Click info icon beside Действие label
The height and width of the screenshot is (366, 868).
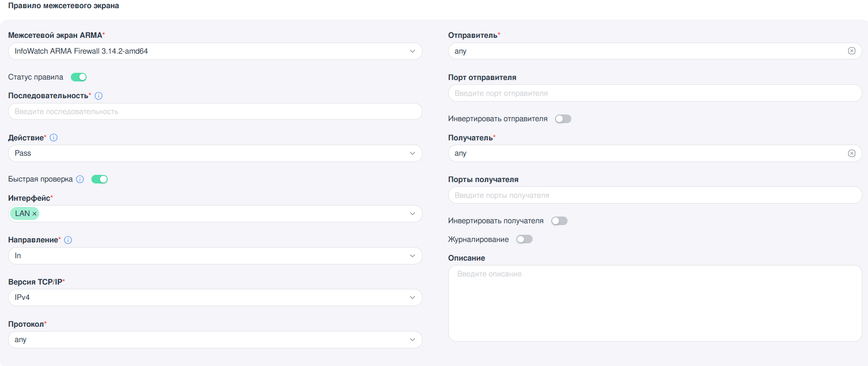pyautogui.click(x=54, y=137)
